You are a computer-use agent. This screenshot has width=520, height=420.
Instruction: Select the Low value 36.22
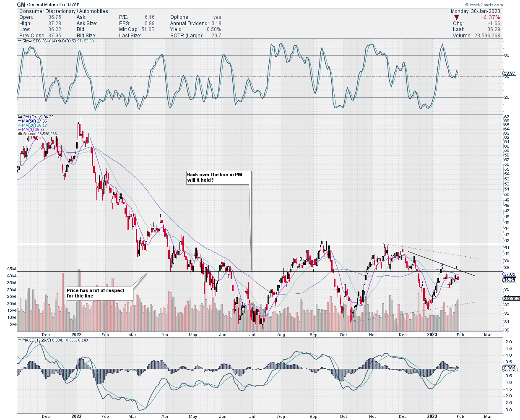[x=55, y=29]
